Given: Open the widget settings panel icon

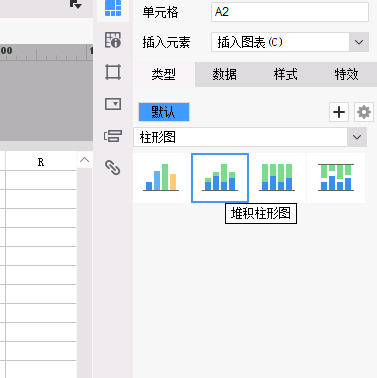Looking at the screenshot, I should 113,104.
